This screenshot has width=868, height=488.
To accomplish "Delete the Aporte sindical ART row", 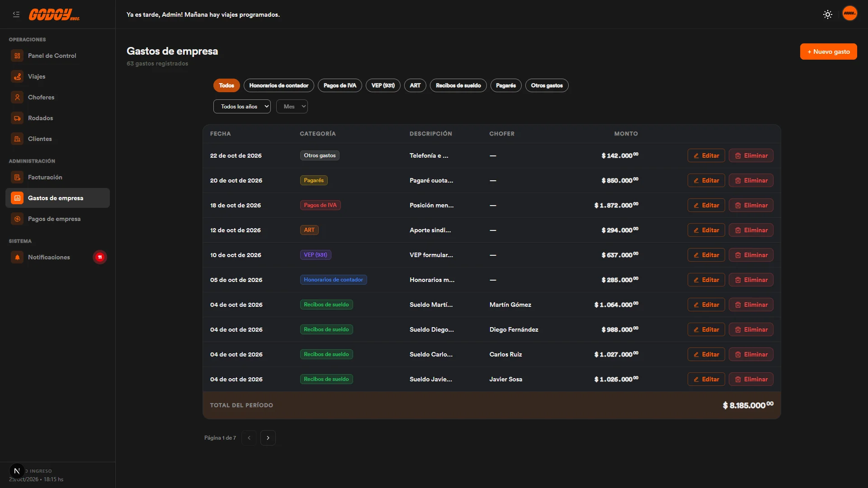I will [x=751, y=230].
